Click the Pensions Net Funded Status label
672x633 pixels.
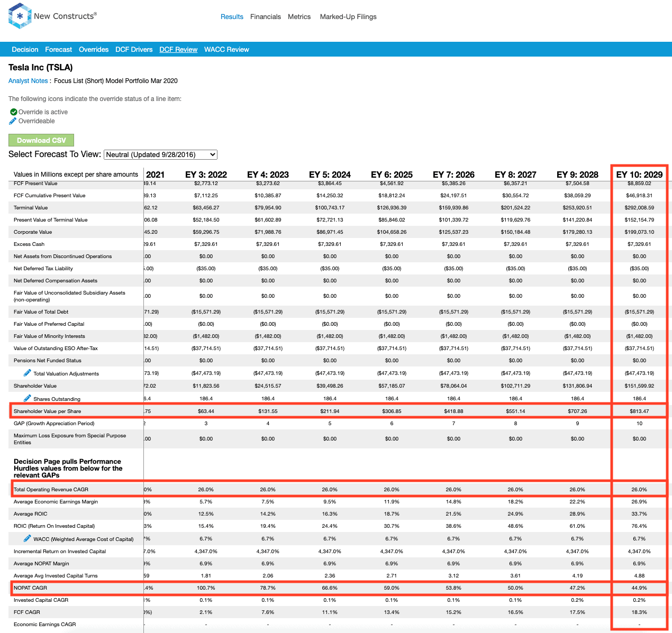(48, 361)
